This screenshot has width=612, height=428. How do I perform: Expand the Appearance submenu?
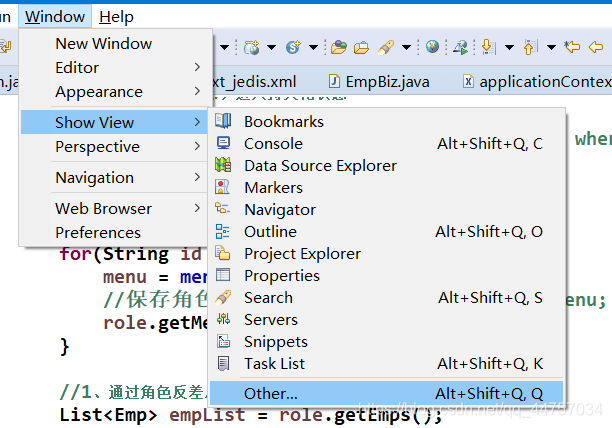(114, 92)
